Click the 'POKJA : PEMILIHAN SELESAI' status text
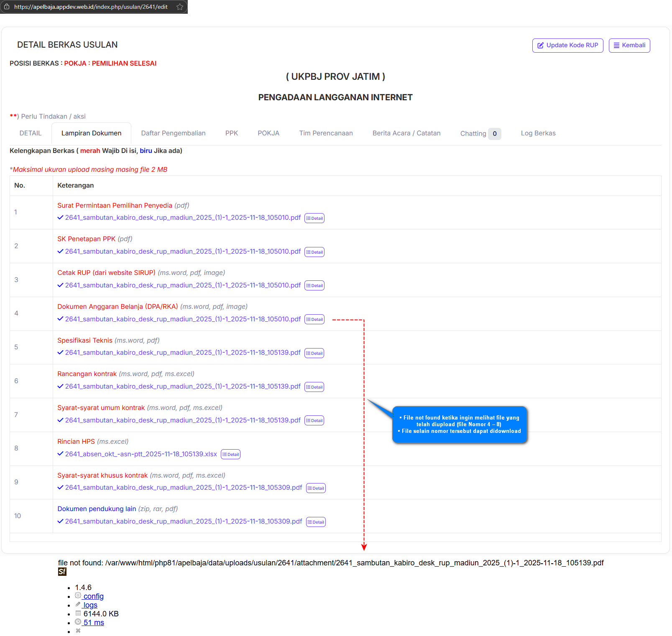 [110, 64]
